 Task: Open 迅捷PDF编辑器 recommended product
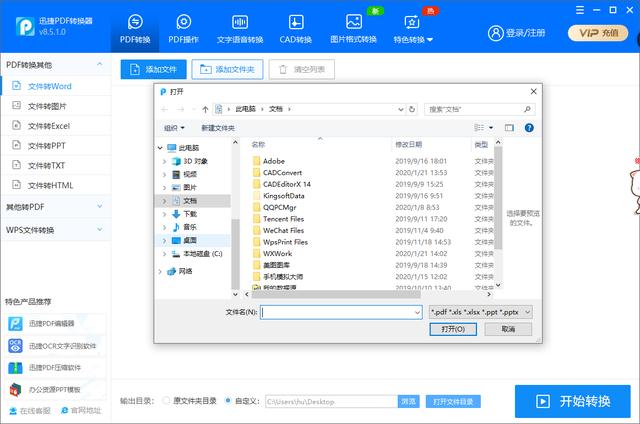[x=56, y=324]
